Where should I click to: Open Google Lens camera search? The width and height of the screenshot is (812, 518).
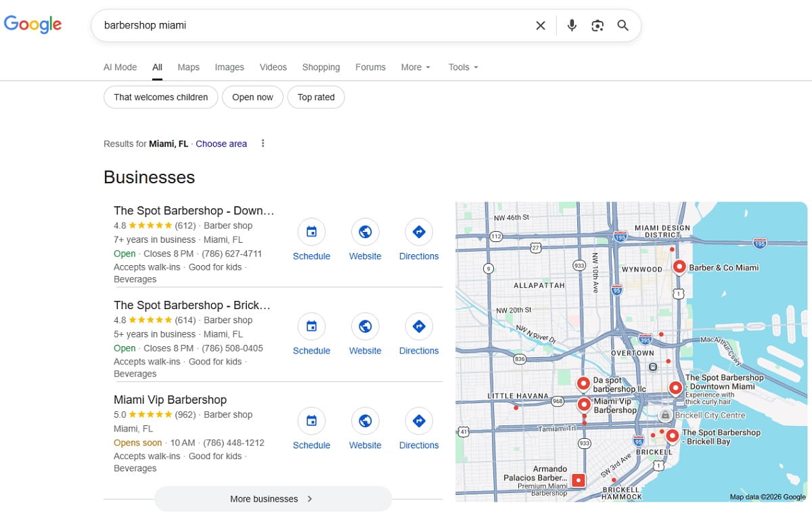point(597,25)
